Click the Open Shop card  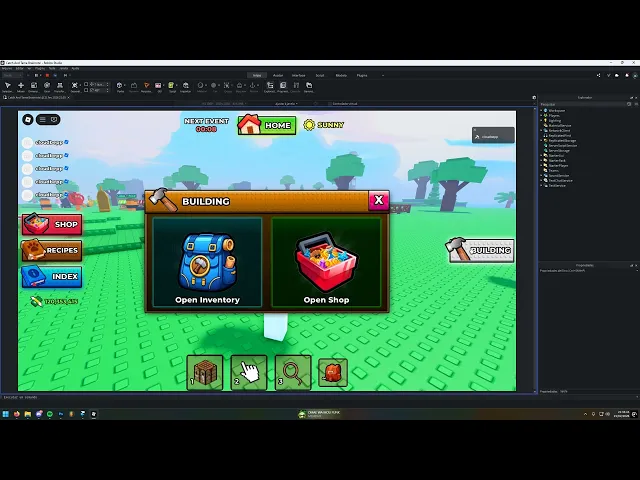tap(326, 262)
